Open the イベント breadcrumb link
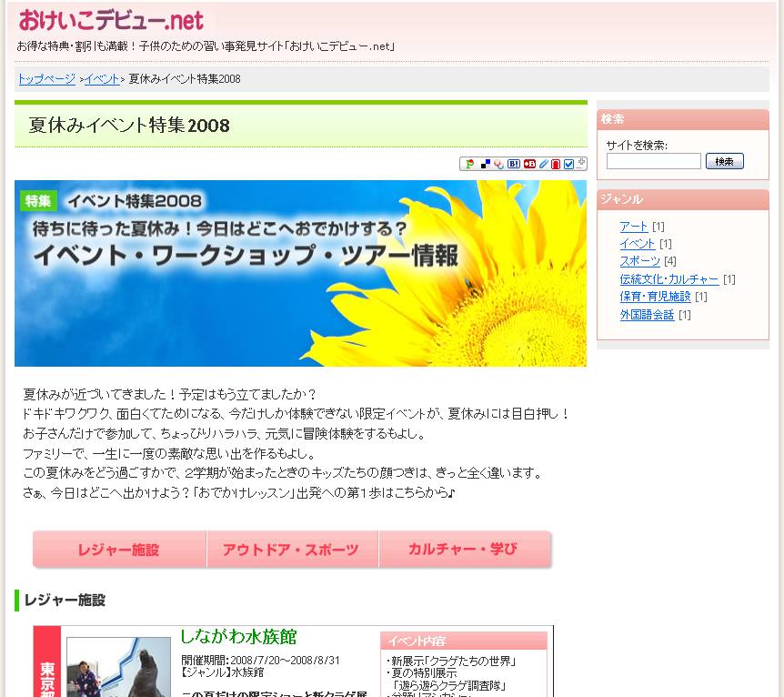Viewport: 784px width, 697px height. tap(102, 79)
